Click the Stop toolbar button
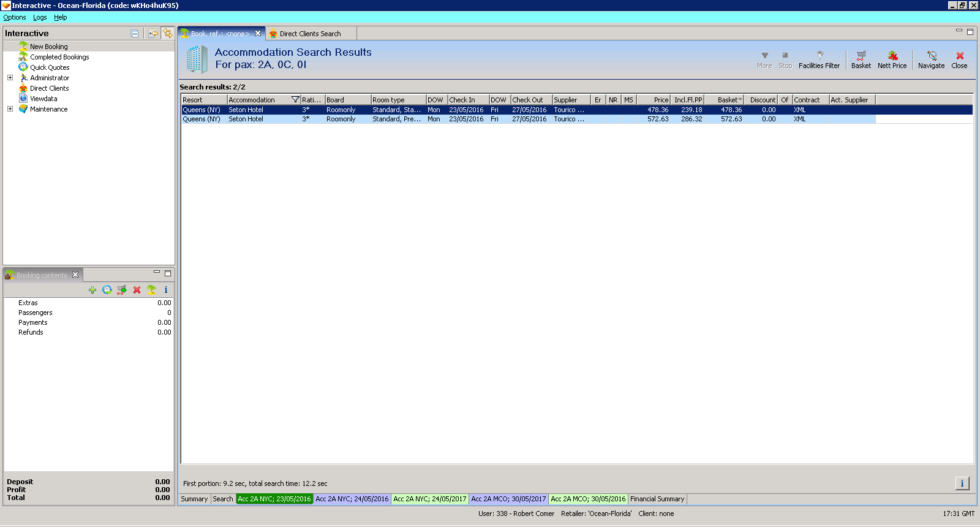 click(785, 60)
